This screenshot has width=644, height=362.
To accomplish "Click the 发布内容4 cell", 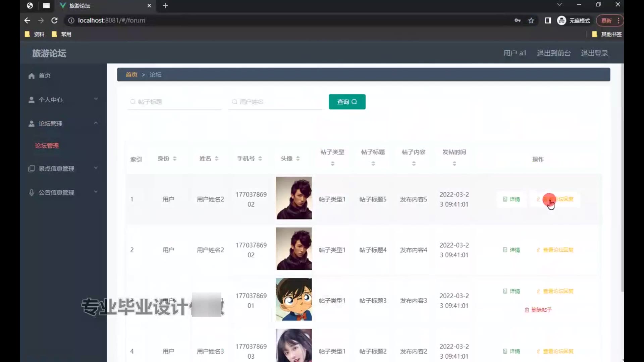I will point(414,250).
